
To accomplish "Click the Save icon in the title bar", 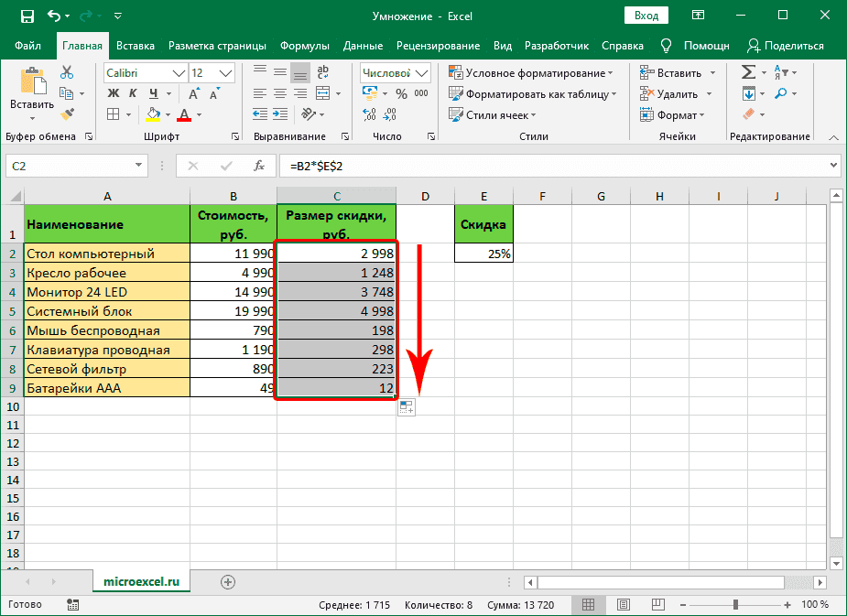I will tap(27, 16).
